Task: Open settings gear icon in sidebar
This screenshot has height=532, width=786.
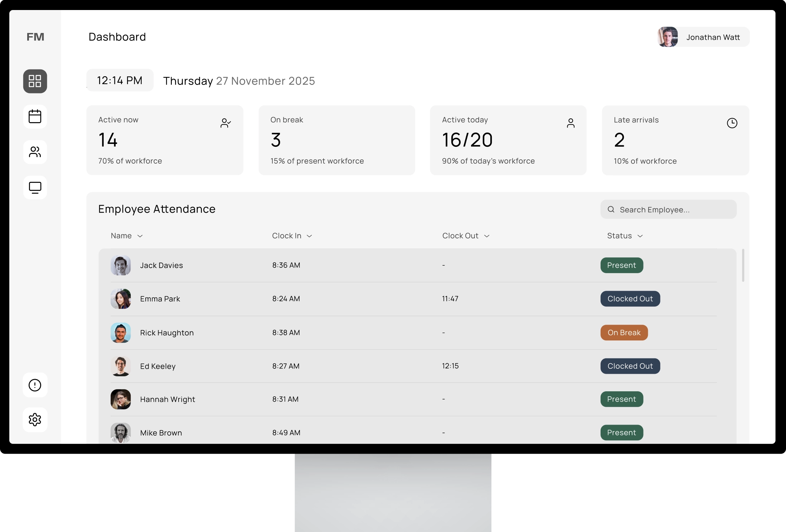Action: click(x=35, y=420)
